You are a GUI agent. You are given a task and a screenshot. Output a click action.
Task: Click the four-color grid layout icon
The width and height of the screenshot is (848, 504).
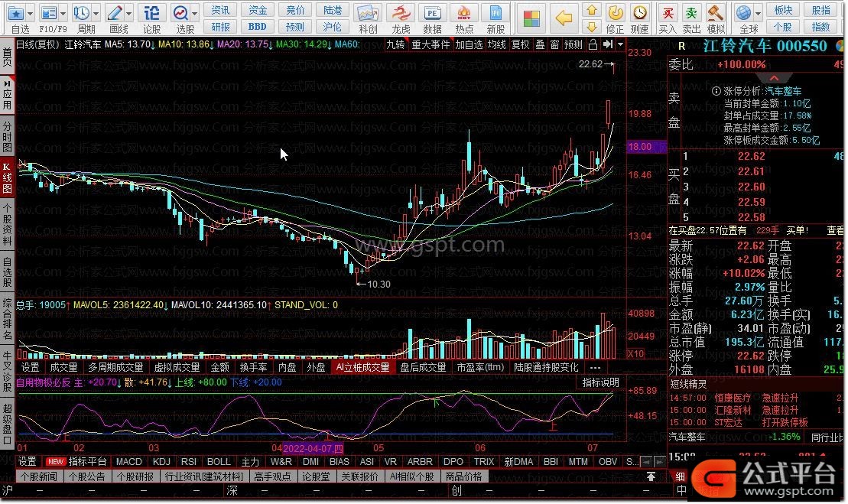(x=531, y=18)
